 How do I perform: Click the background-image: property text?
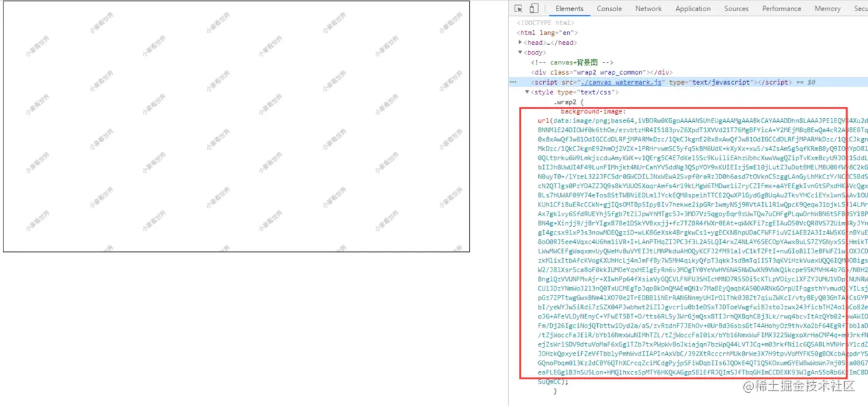[x=592, y=111]
